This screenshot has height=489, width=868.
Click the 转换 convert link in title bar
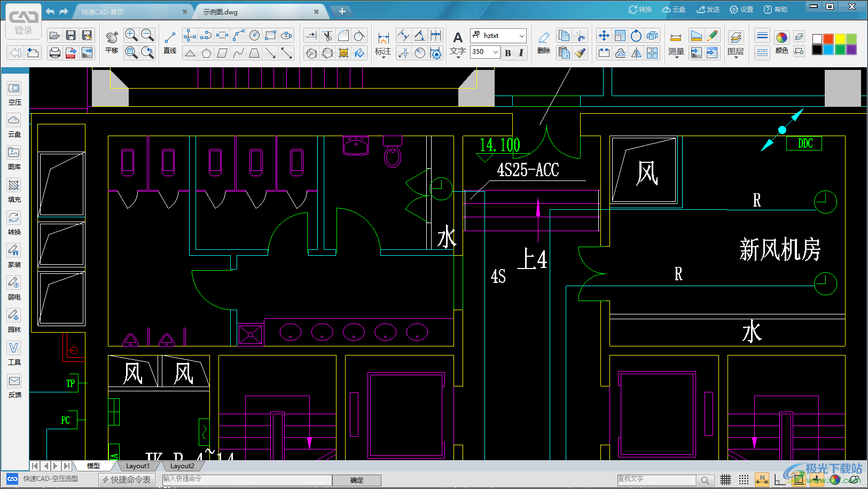(640, 10)
